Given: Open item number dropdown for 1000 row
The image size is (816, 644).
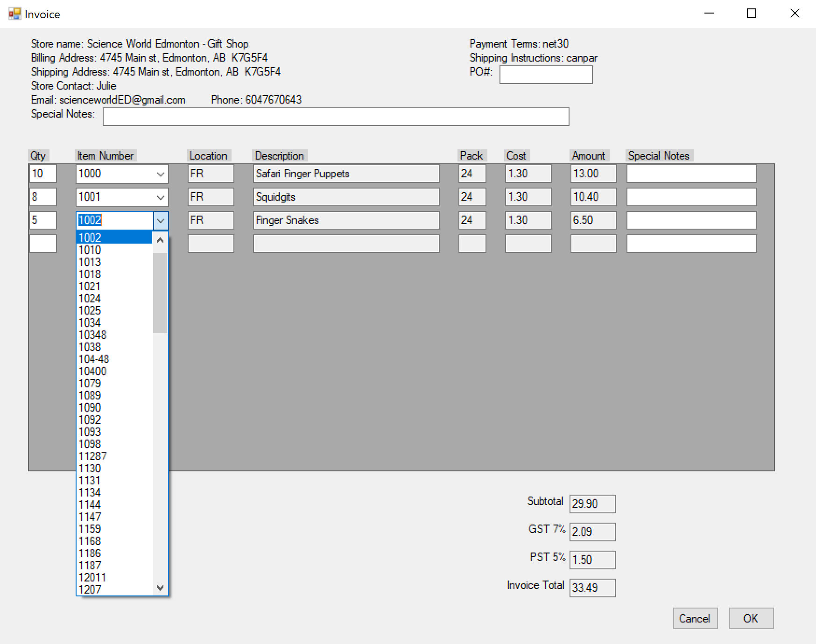Looking at the screenshot, I should [161, 174].
